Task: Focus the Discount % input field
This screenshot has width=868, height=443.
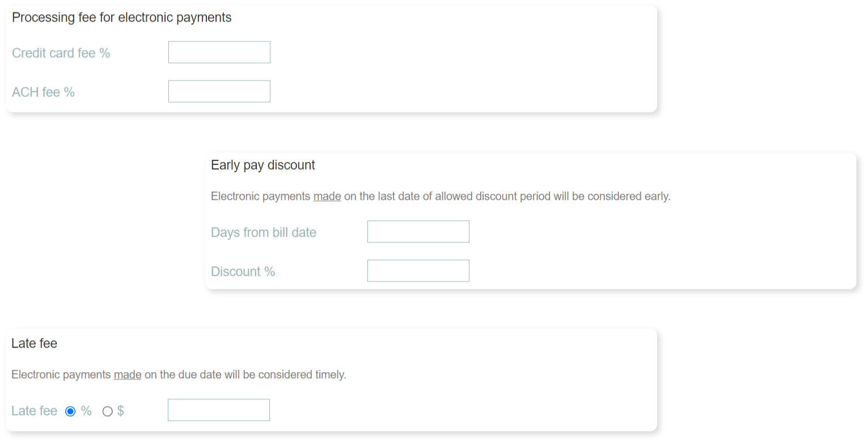Action: [x=418, y=271]
